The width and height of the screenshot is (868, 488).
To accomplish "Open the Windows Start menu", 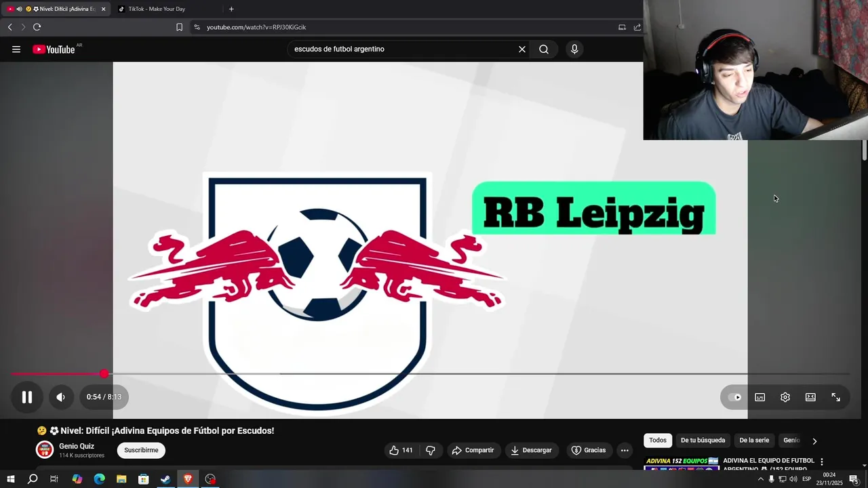I will (10, 479).
